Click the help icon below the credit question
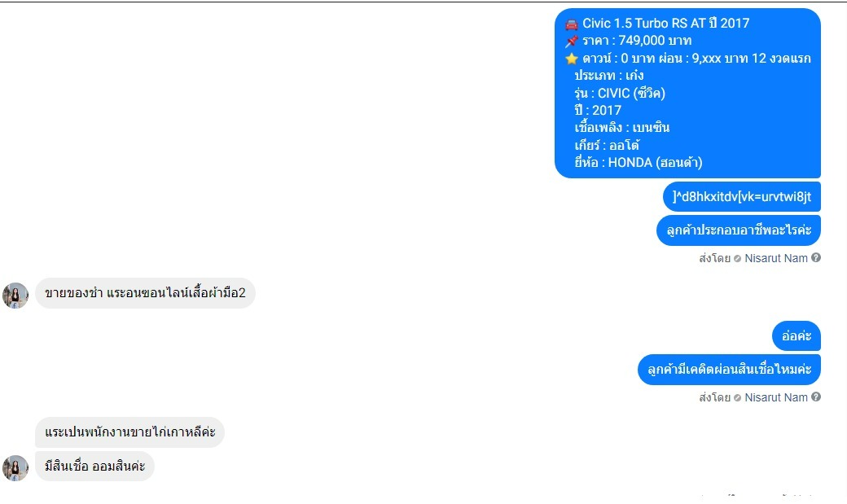 pyautogui.click(x=816, y=397)
